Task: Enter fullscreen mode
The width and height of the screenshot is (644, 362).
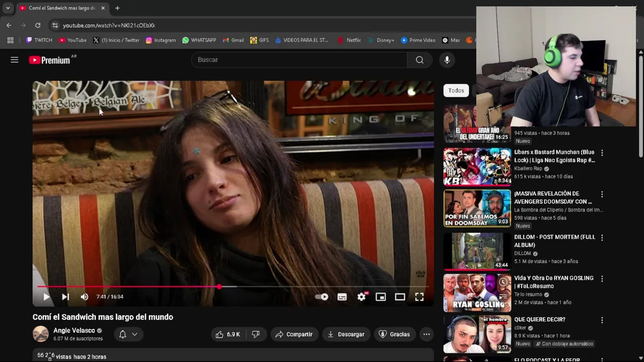Action: point(419,297)
